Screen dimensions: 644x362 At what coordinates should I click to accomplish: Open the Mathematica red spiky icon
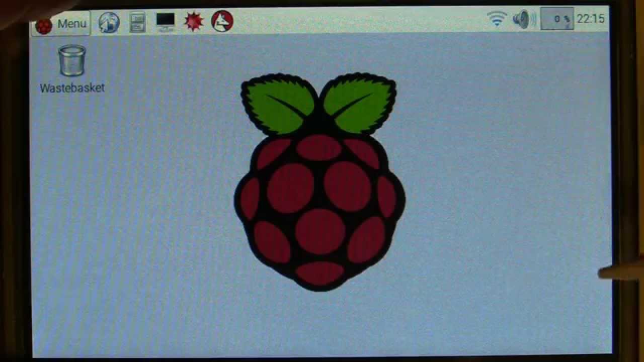[194, 22]
